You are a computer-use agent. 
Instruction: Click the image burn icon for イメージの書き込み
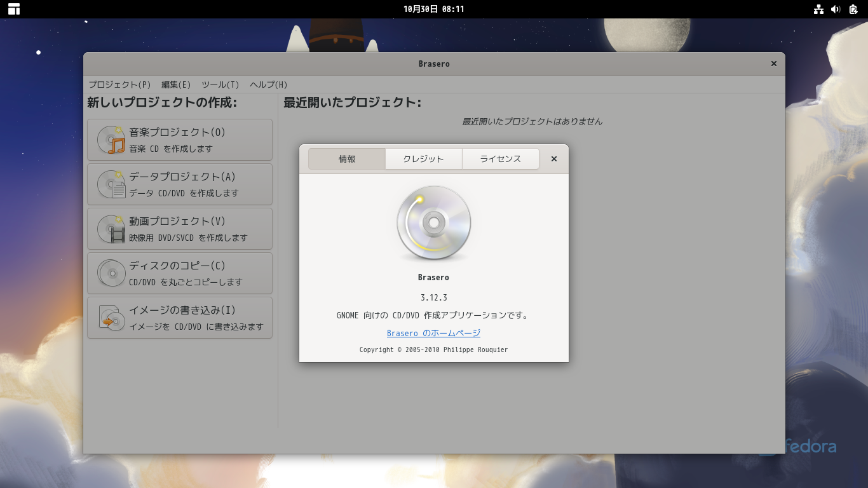[x=111, y=318]
